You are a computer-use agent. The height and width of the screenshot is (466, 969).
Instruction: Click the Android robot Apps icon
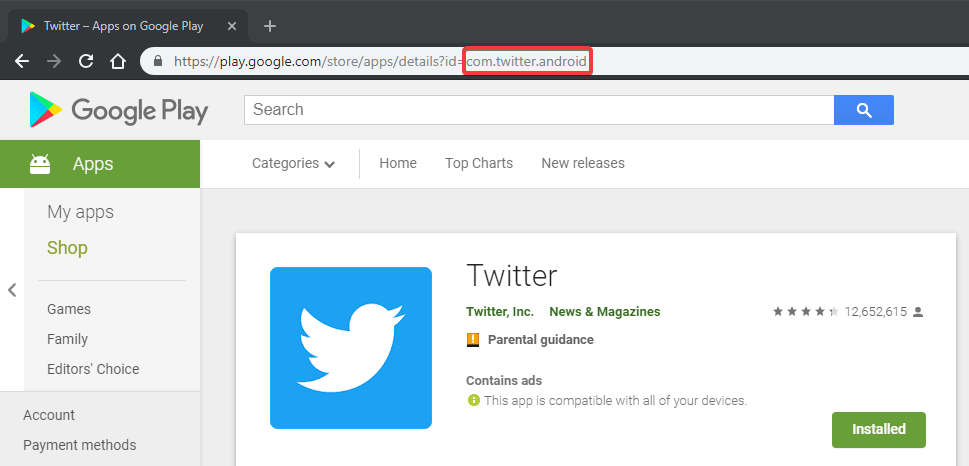click(x=40, y=164)
